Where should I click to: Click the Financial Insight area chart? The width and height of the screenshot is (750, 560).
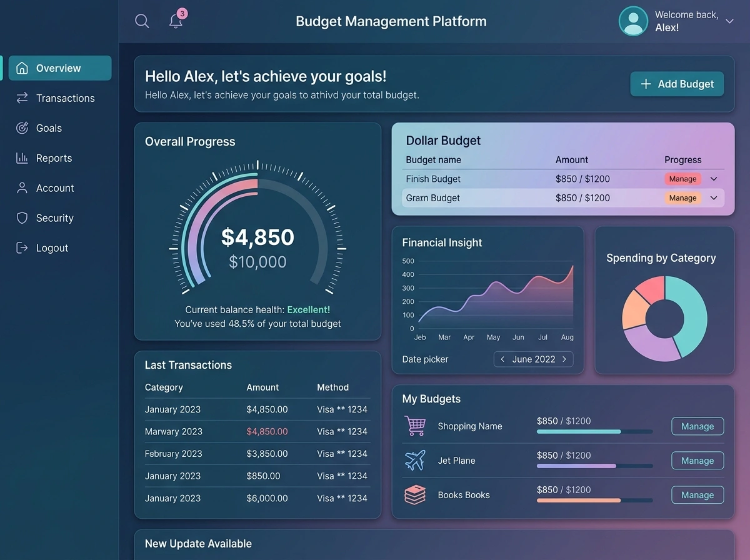[x=496, y=297]
